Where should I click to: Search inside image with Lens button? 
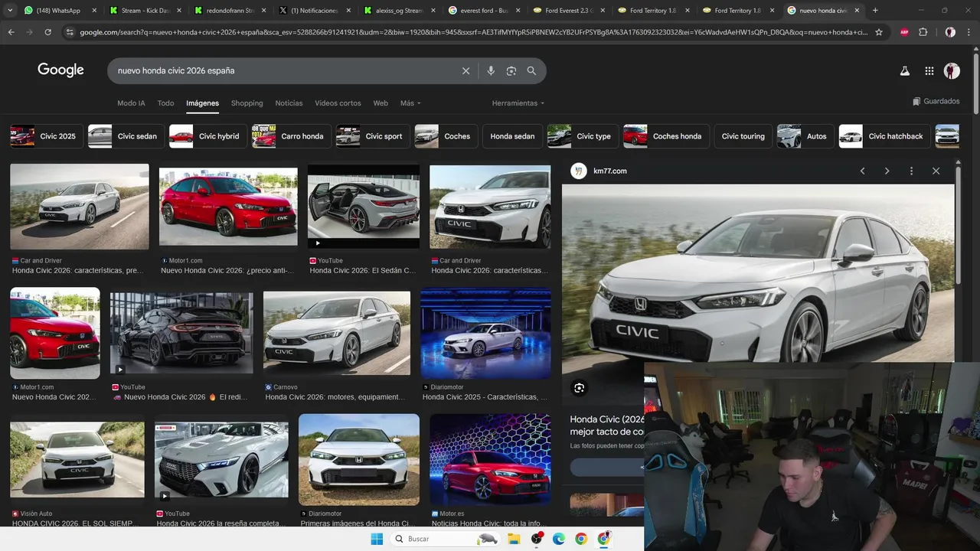click(579, 388)
